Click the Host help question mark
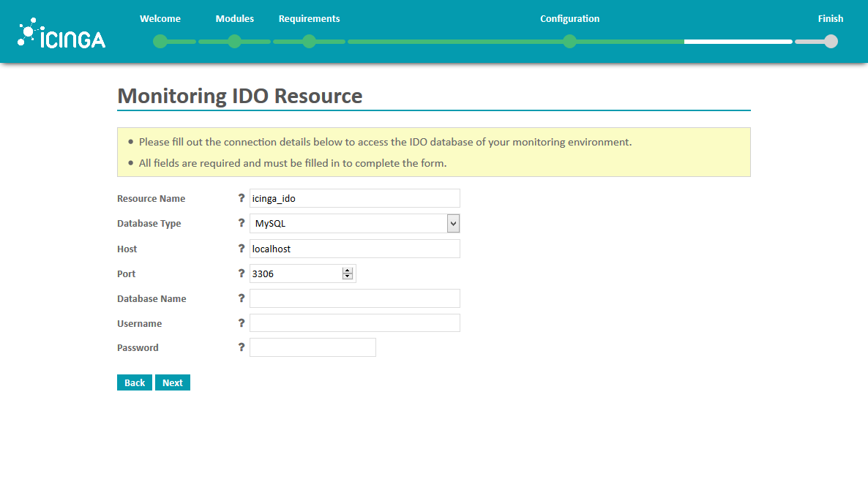 point(242,249)
